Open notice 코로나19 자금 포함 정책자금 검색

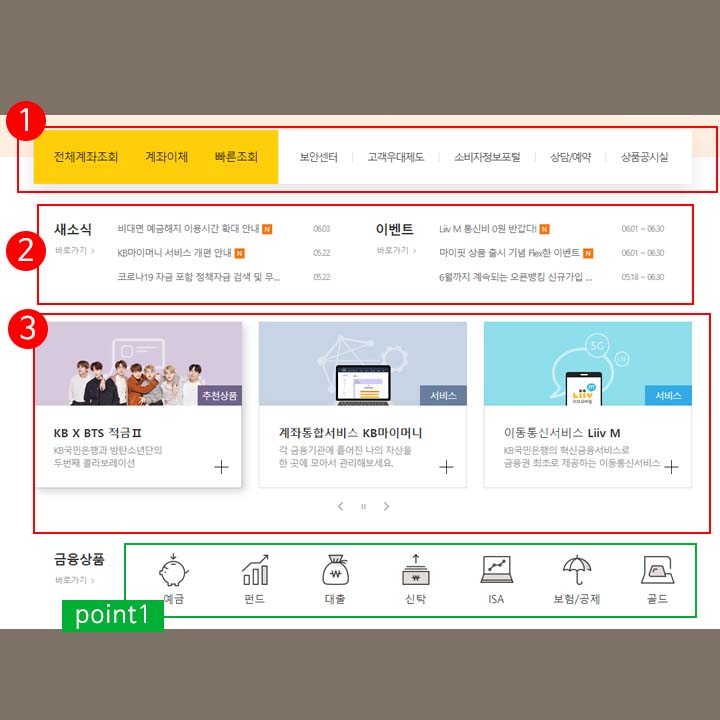pos(199,277)
